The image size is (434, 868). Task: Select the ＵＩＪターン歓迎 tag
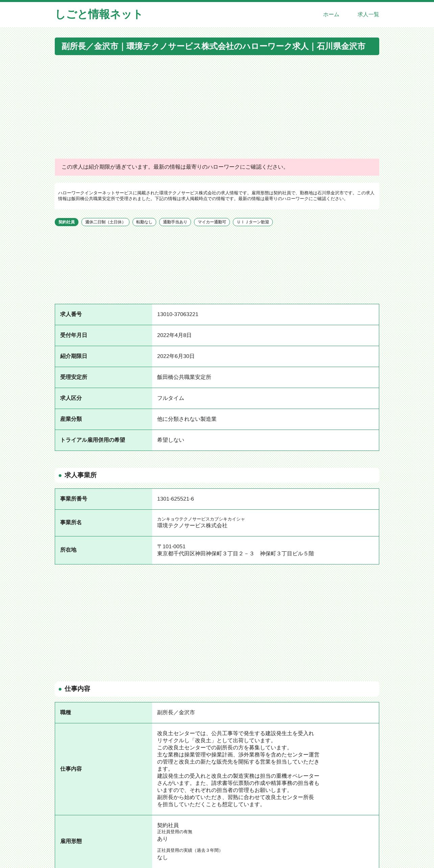[253, 222]
